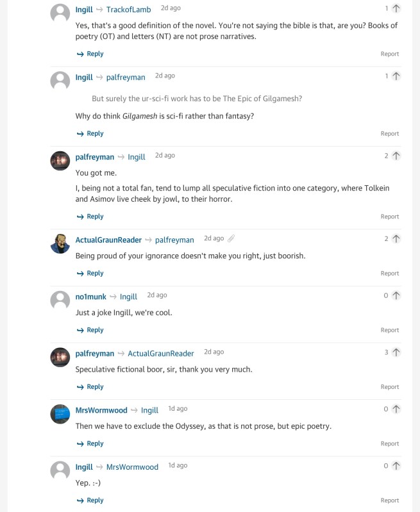
Task: Upvote Ingill's reply to TrackofLamb
Action: (396, 9)
